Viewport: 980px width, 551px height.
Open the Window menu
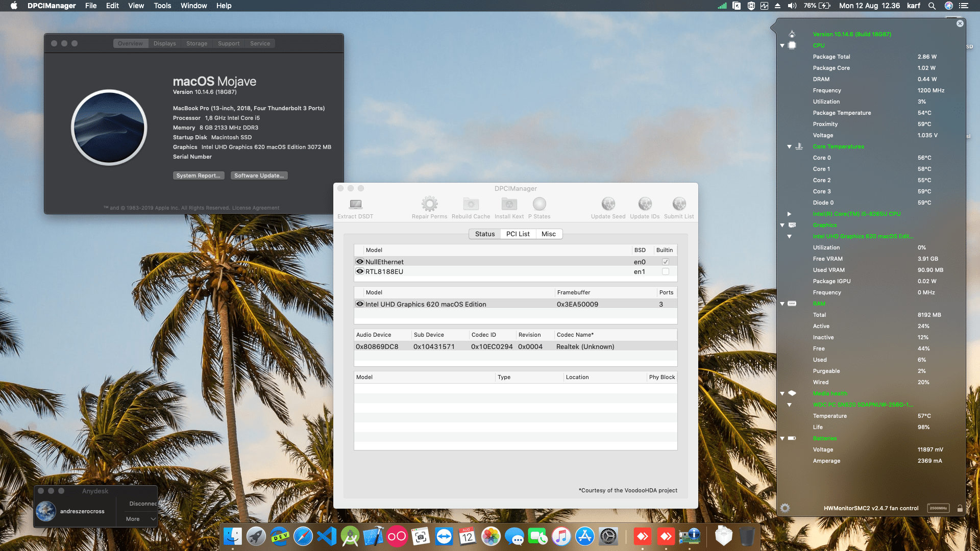tap(193, 6)
